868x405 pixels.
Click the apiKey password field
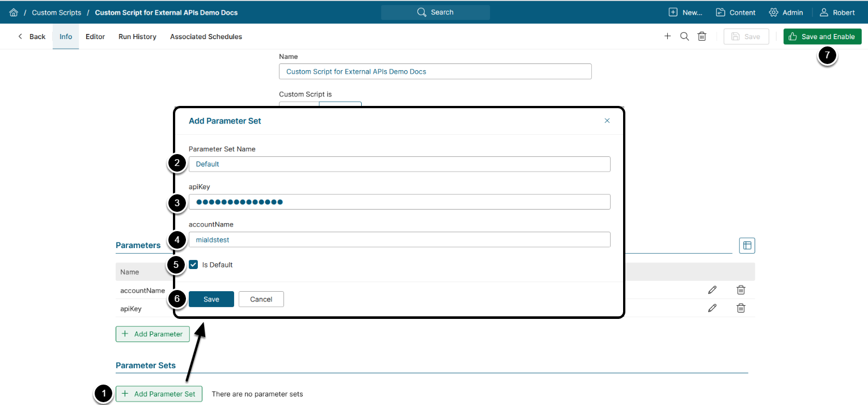[400, 202]
